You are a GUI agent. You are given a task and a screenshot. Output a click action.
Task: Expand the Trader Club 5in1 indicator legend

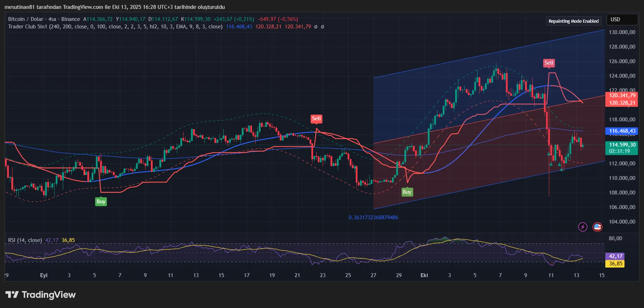(115, 27)
